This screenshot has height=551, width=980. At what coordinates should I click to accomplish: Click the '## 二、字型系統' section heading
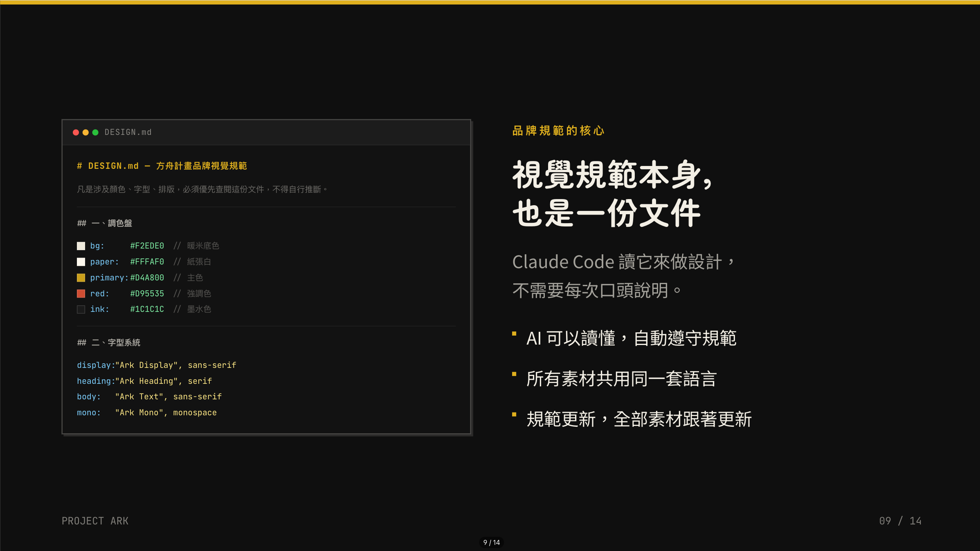[x=109, y=343]
